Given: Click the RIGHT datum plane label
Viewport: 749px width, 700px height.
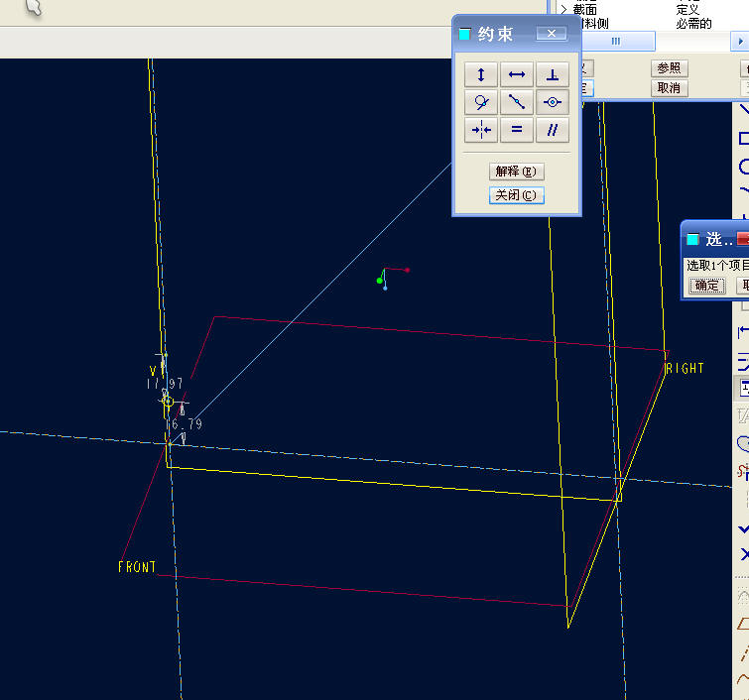Looking at the screenshot, I should (x=685, y=368).
